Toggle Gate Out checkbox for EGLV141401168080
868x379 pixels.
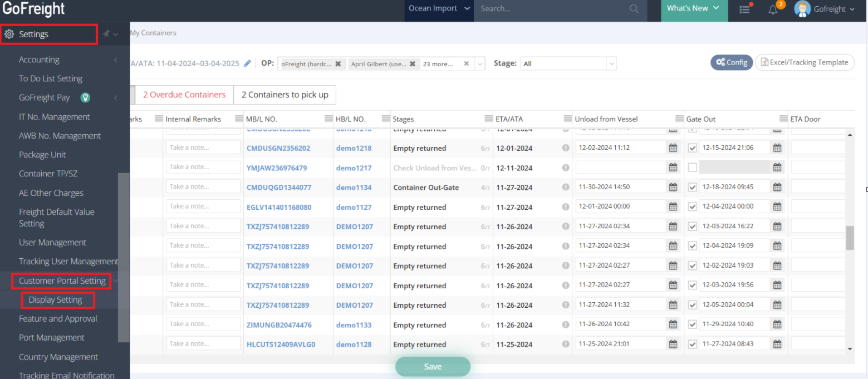point(692,207)
